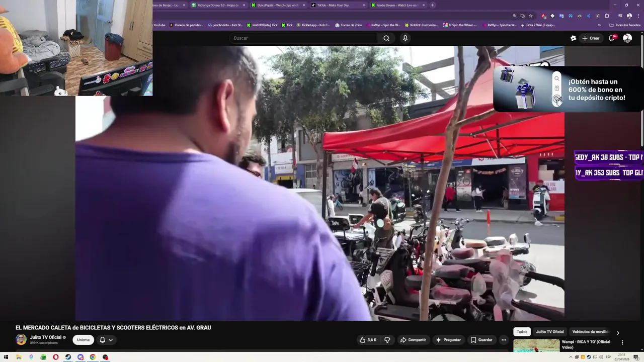Open the YouTube account avatar menu
The image size is (644, 362).
click(x=627, y=38)
